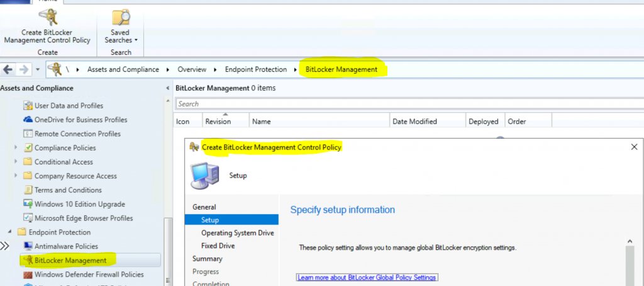Expand arrow after Assets and Compliance breadcrumb

click(x=168, y=69)
